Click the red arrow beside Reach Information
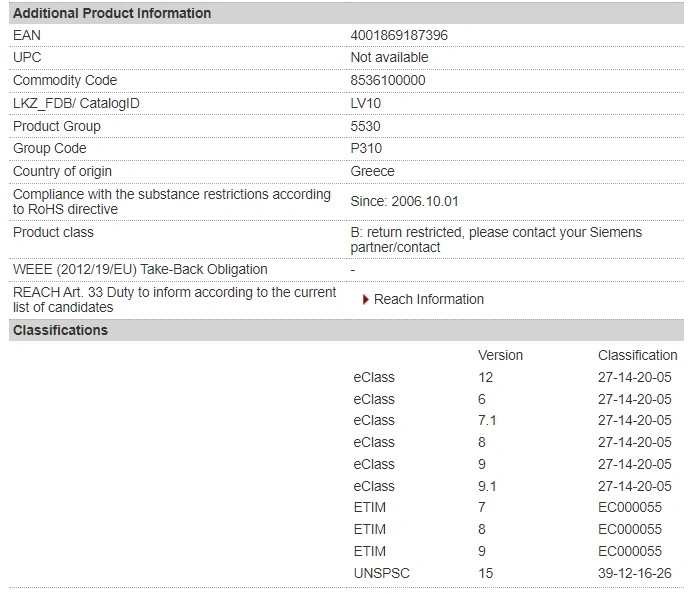Viewport: 697px width, 594px height. point(366,299)
